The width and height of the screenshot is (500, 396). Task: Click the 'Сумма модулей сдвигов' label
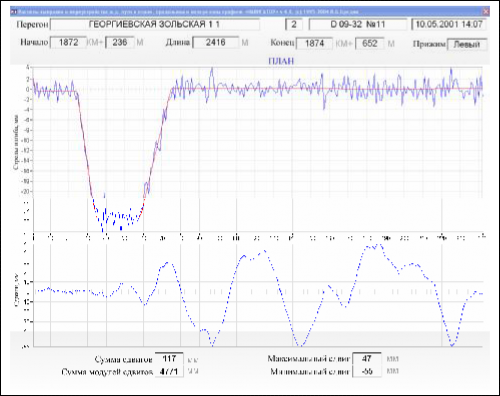click(107, 372)
